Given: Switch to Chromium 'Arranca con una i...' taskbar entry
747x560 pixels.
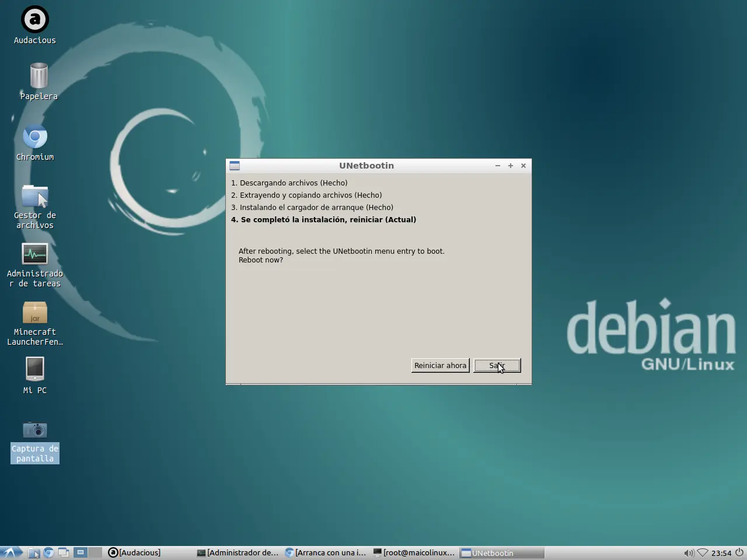Looking at the screenshot, I should 326,552.
